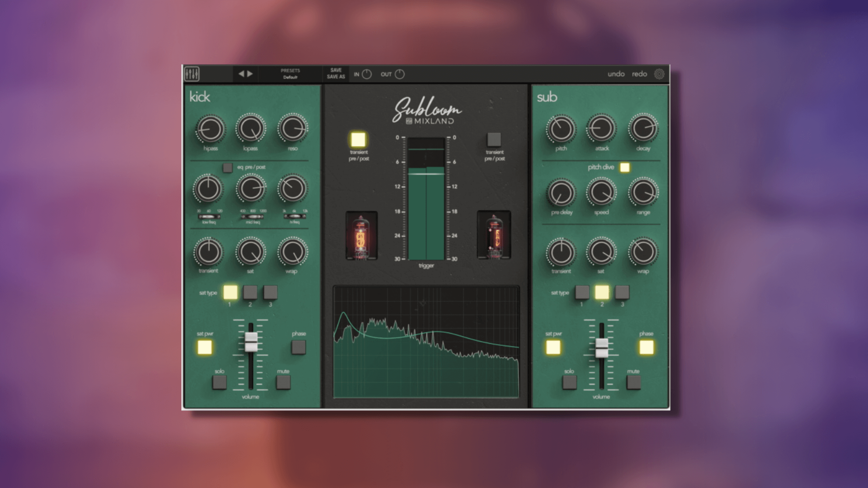
Task: Click the sub speed knob
Action: click(601, 192)
